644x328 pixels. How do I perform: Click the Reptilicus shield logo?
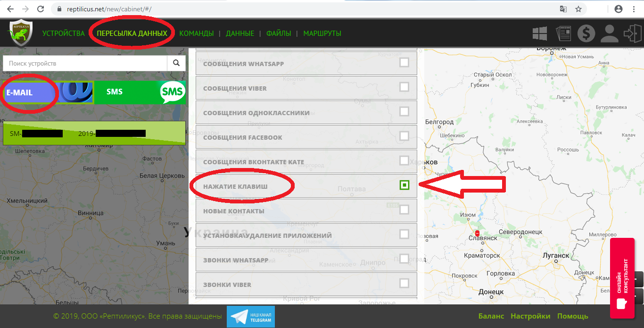point(20,33)
